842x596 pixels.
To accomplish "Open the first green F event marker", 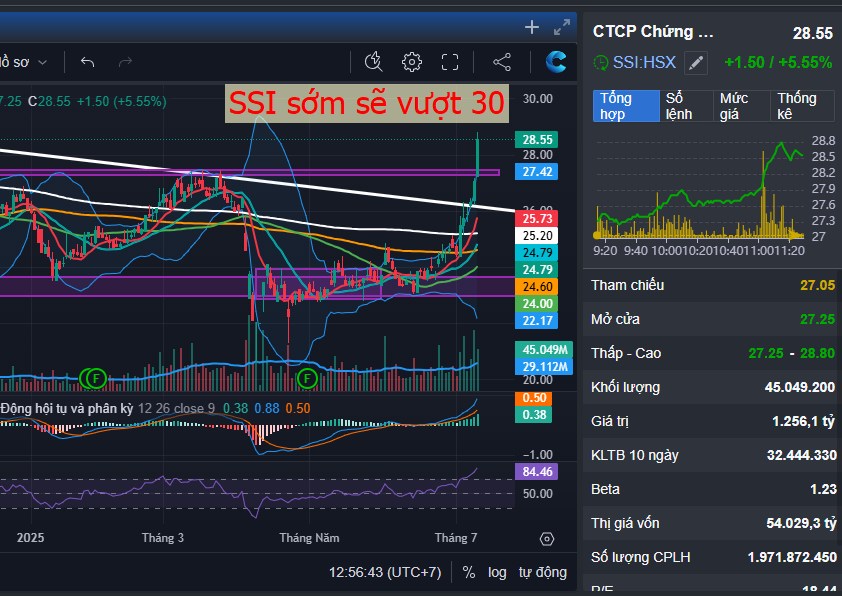I will click(96, 379).
